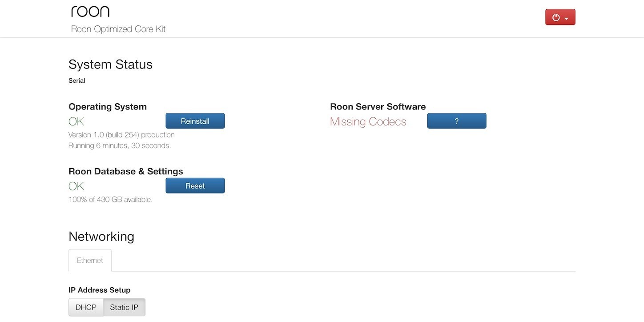Click the Missing Codecs status text
644x322 pixels.
368,122
